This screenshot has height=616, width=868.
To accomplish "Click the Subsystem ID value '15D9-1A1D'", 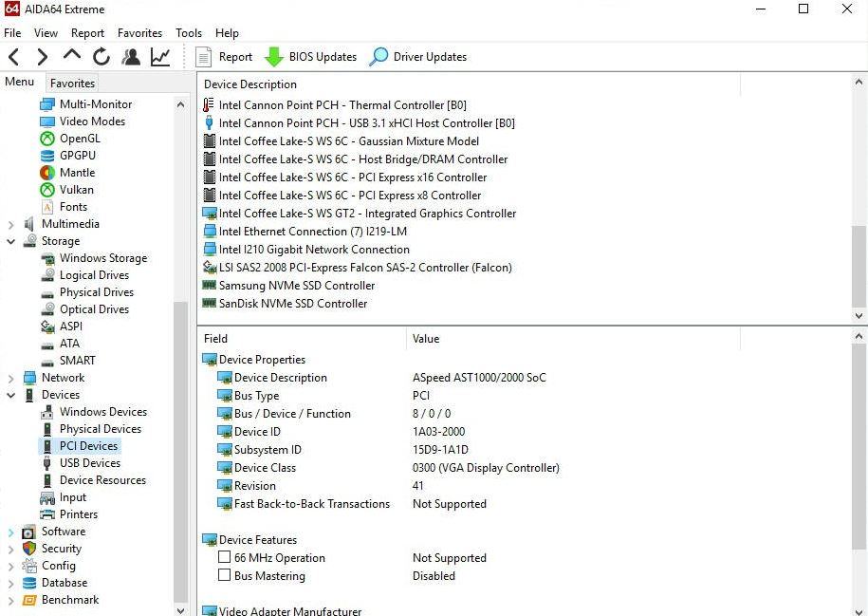I will 440,450.
